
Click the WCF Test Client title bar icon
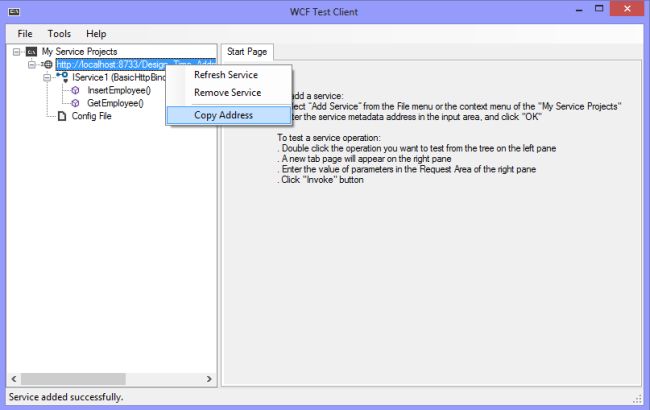click(14, 12)
